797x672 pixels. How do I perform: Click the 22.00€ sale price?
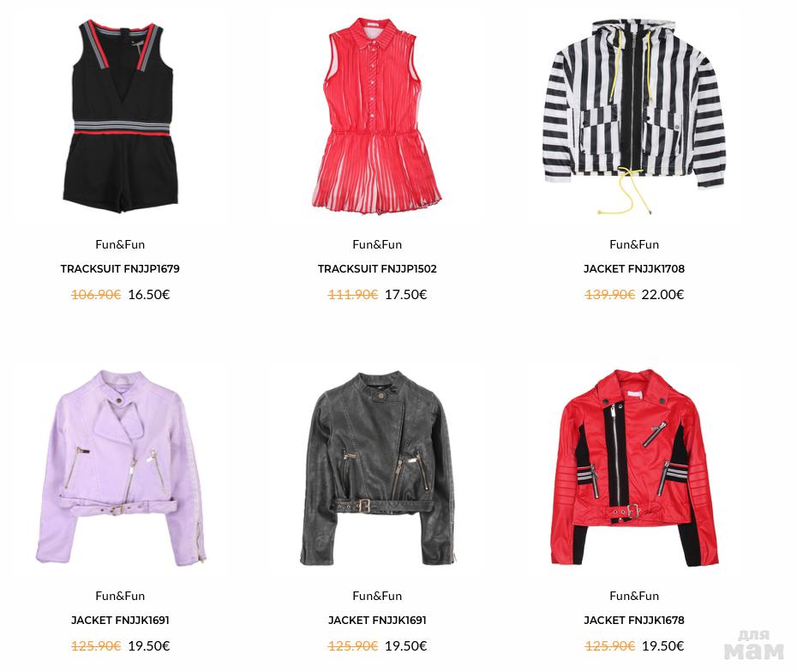tap(662, 294)
